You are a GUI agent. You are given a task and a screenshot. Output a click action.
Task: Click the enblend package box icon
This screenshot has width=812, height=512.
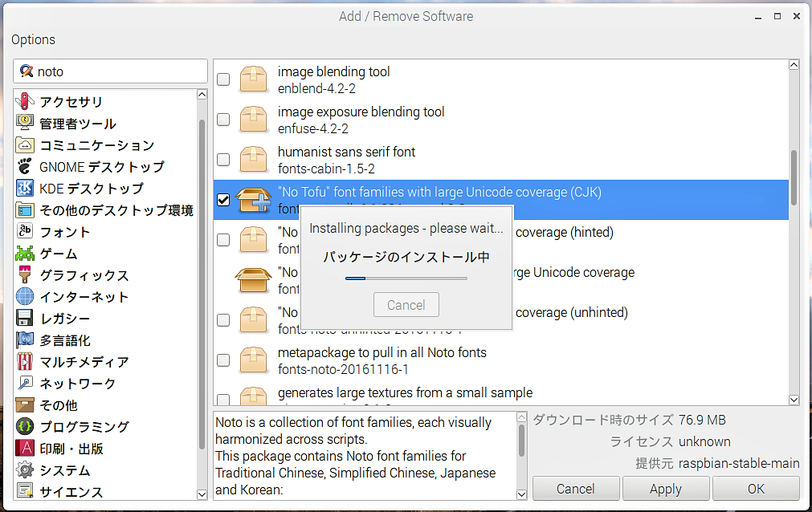(253, 79)
